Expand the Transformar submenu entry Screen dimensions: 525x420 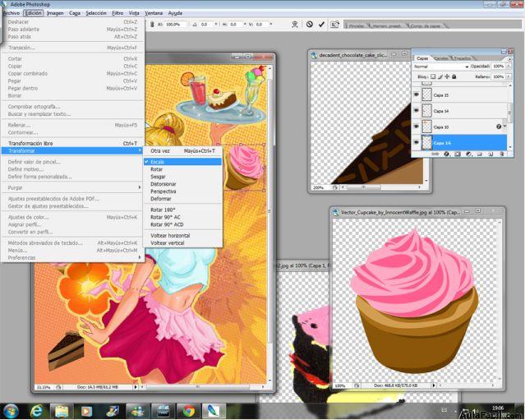(x=72, y=150)
